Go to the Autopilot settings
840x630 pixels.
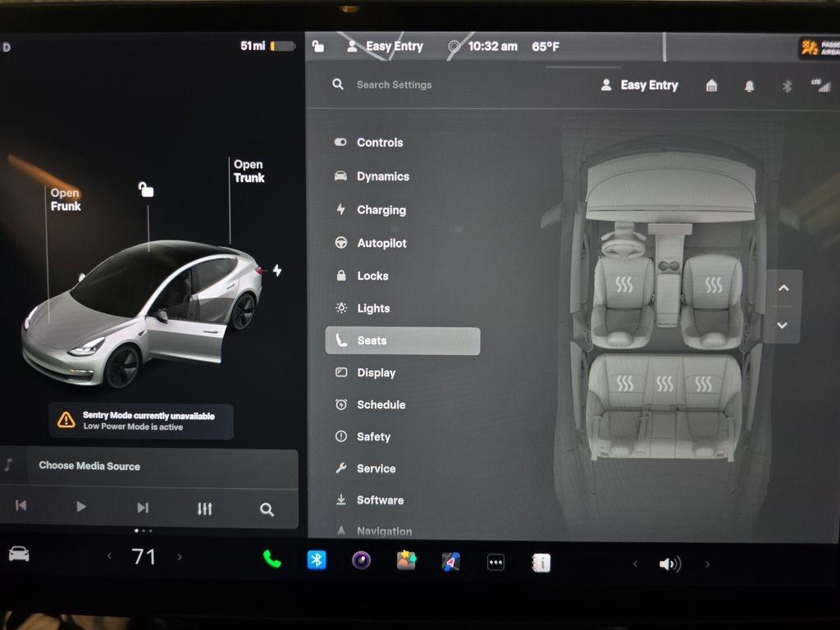381,243
